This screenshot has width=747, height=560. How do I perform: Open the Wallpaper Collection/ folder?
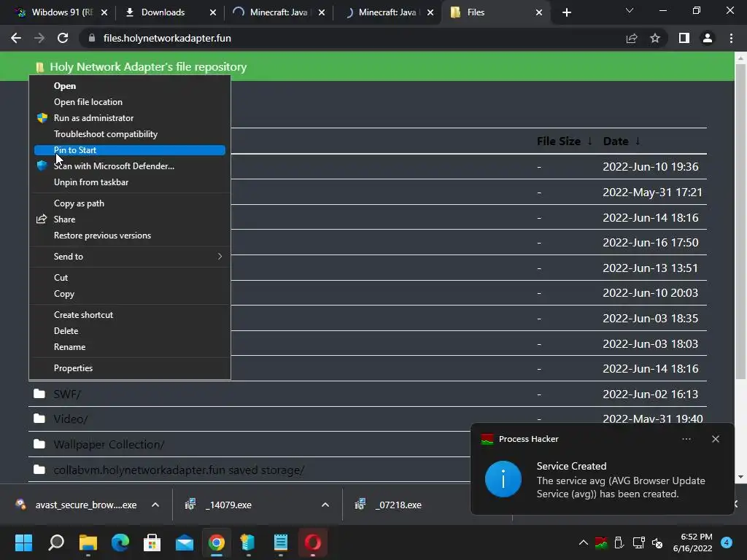click(109, 445)
